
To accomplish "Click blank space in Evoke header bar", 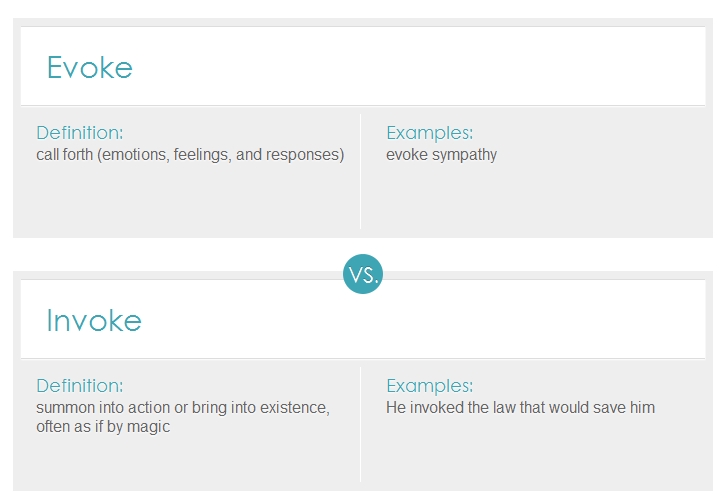I will (450, 68).
